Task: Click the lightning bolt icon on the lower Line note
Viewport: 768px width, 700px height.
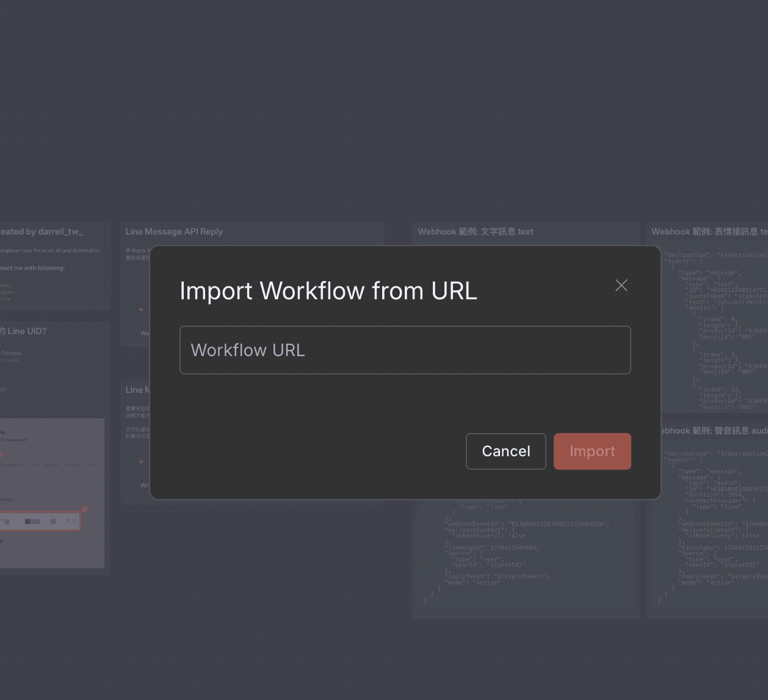Action: pyautogui.click(x=141, y=462)
